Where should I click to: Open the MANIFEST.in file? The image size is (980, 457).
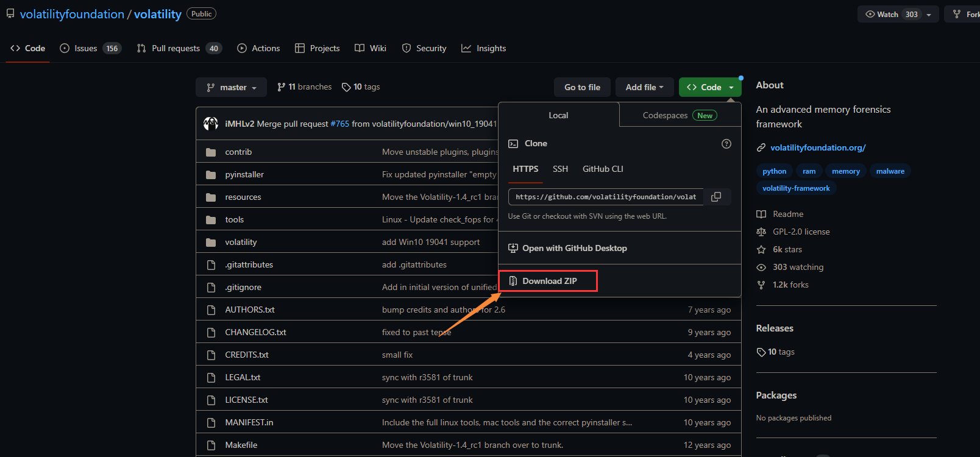pyautogui.click(x=249, y=422)
